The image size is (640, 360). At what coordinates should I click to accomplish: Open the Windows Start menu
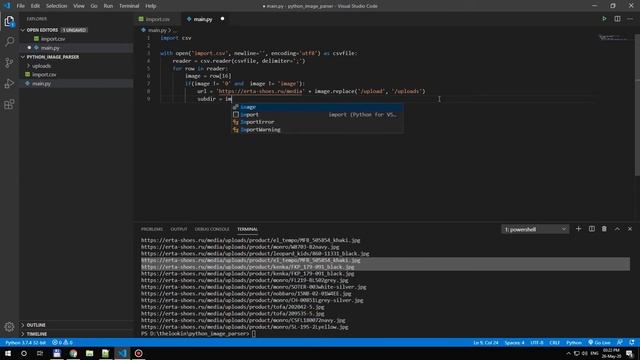coord(8,353)
